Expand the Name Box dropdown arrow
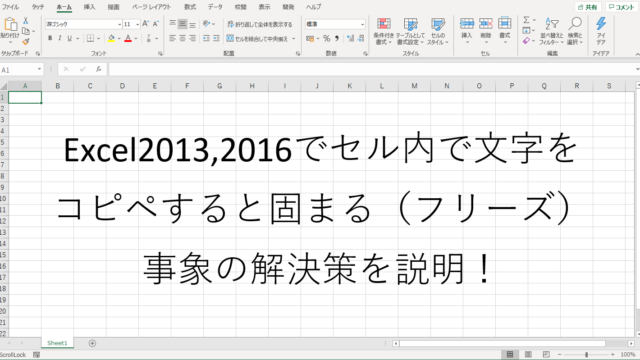This screenshot has height=360, width=640. [x=39, y=69]
